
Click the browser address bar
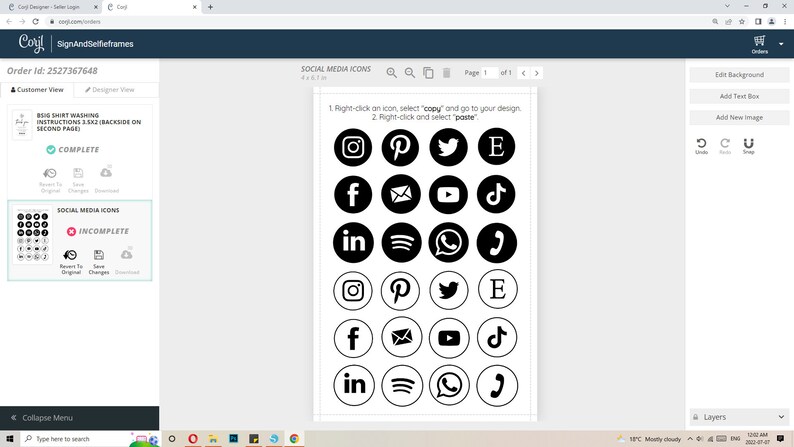(377, 22)
